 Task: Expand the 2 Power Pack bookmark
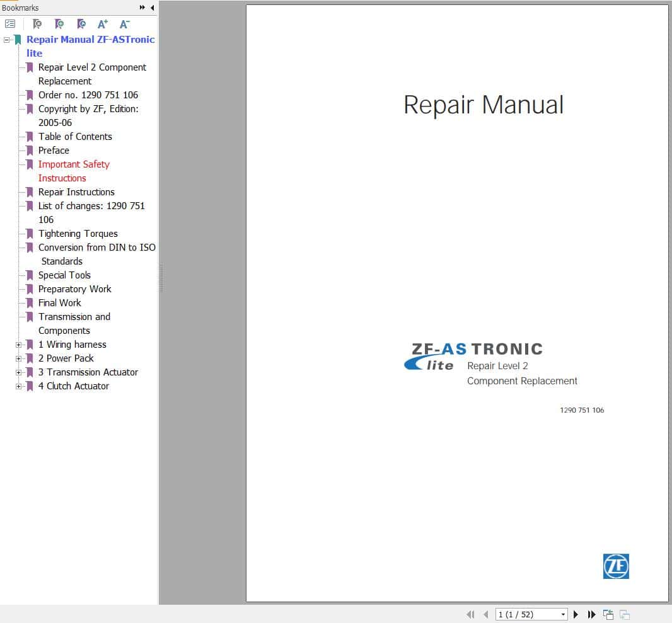(x=18, y=358)
